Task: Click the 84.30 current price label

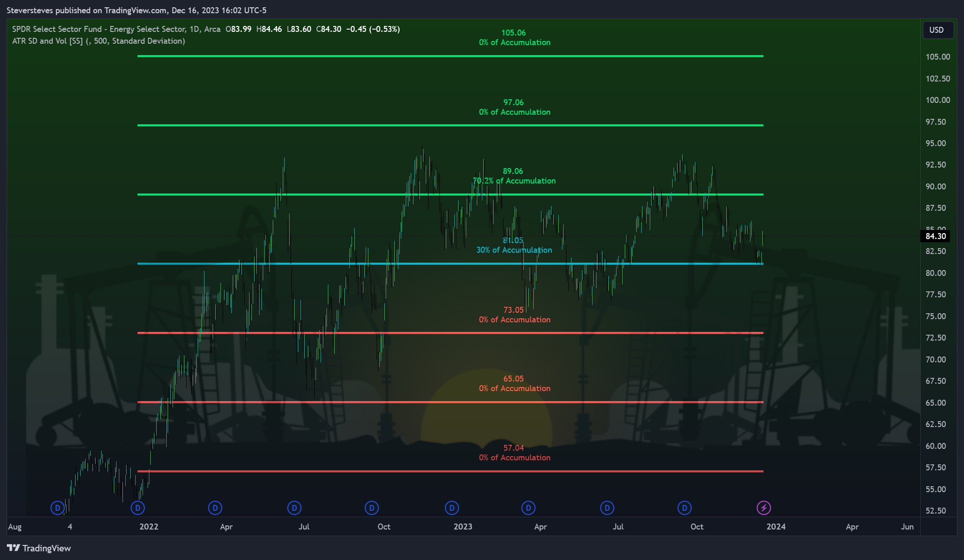Action: coord(936,236)
